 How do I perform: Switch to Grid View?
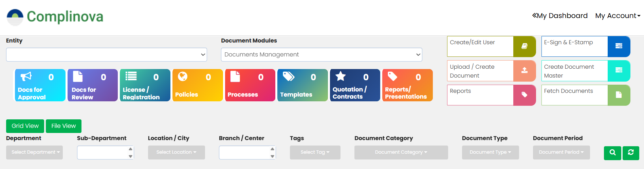point(25,126)
